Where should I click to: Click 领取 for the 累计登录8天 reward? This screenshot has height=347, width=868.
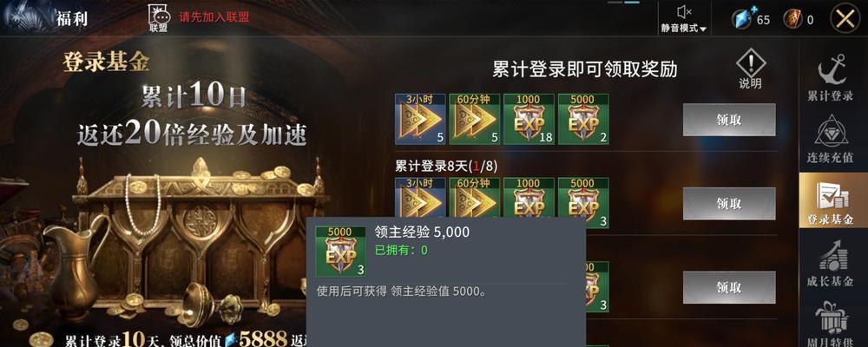click(729, 204)
